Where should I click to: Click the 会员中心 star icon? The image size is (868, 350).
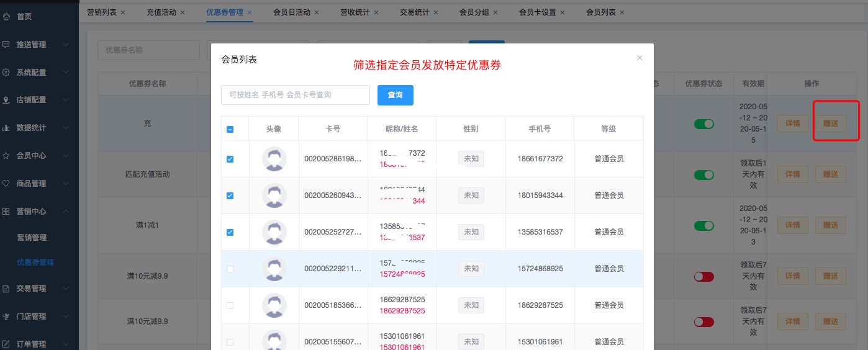[x=7, y=156]
